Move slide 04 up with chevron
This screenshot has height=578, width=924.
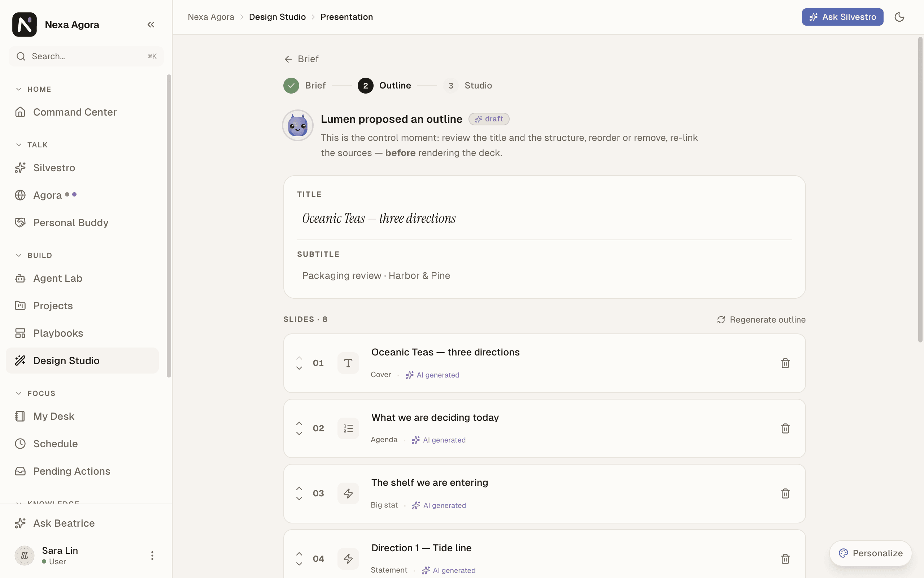tap(299, 554)
